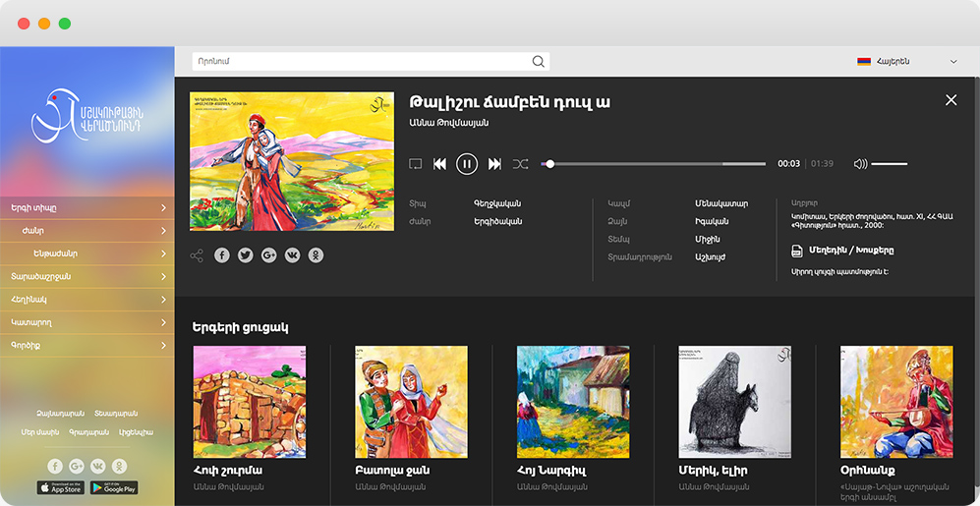Open the Մեր մասին sidebar link

coord(40,432)
